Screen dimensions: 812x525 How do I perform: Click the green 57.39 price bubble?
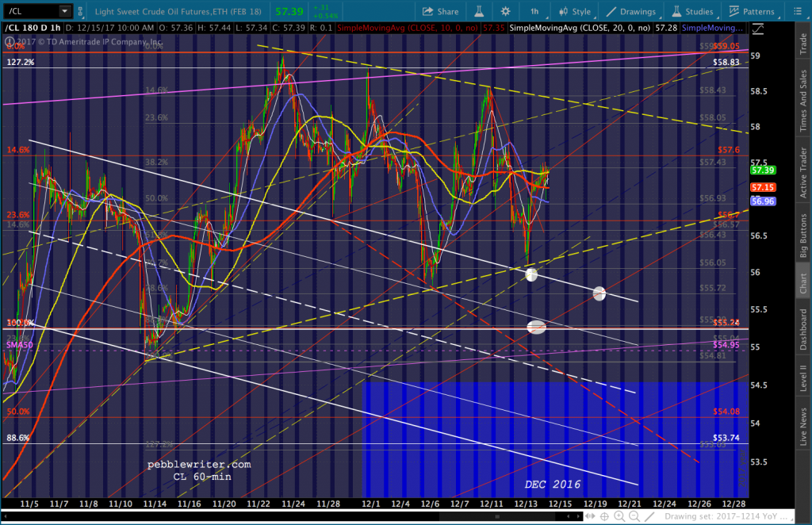pos(763,171)
